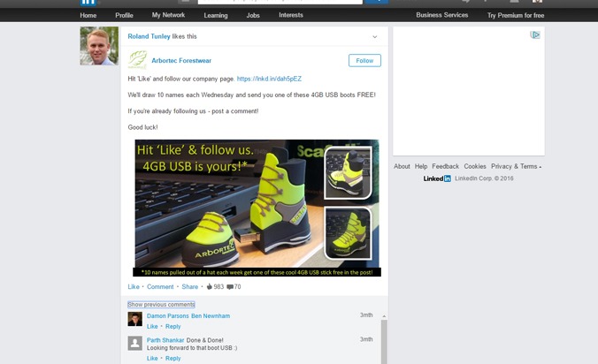598x364 pixels.
Task: Reply to Damon Parsons' comment
Action: point(173,327)
